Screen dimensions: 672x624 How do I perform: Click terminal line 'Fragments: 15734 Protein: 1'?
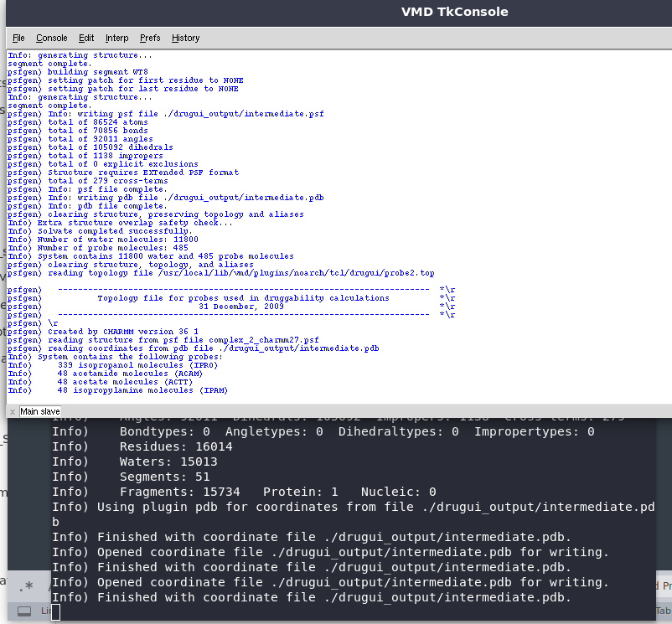[244, 492]
